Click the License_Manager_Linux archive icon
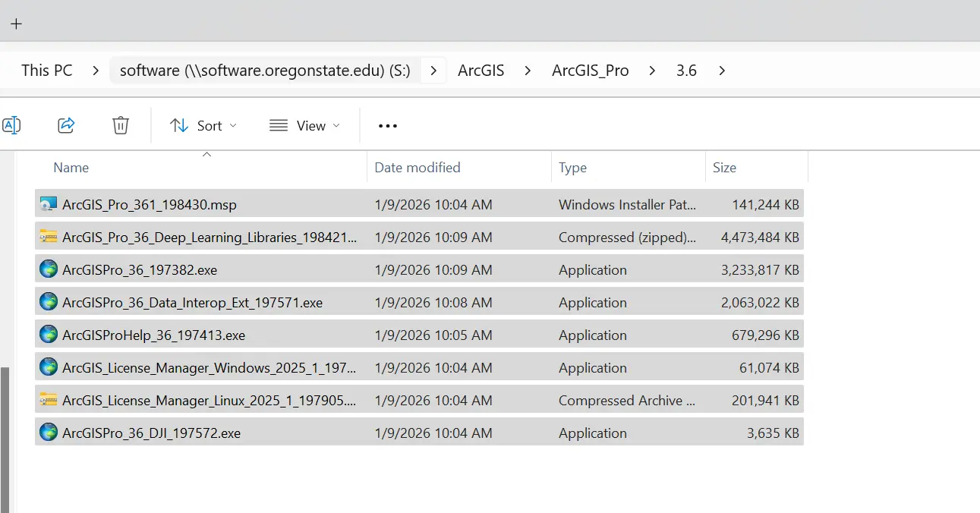Screen dimensions: 980x513 click(x=49, y=400)
